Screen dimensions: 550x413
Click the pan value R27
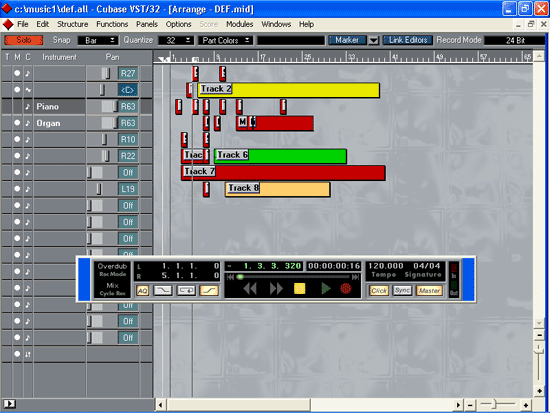click(128, 73)
